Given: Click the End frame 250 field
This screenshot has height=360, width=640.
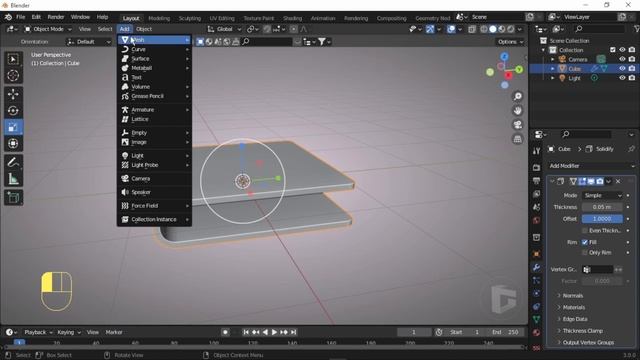Looking at the screenshot, I should point(506,332).
